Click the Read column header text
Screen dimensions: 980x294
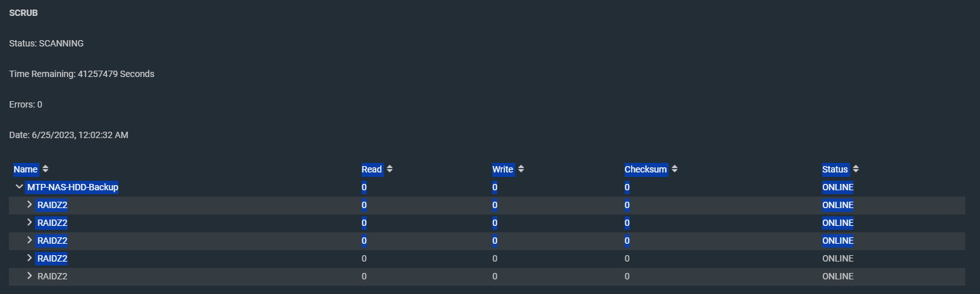point(372,169)
